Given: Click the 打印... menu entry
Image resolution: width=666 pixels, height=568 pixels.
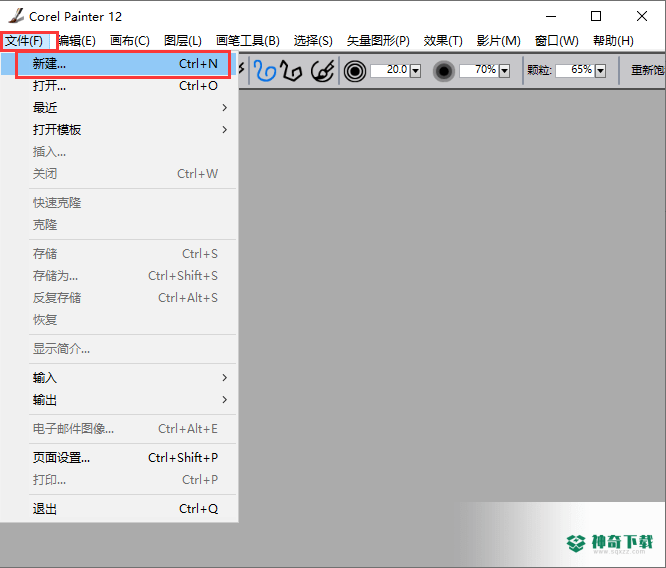Looking at the screenshot, I should click(x=119, y=480).
